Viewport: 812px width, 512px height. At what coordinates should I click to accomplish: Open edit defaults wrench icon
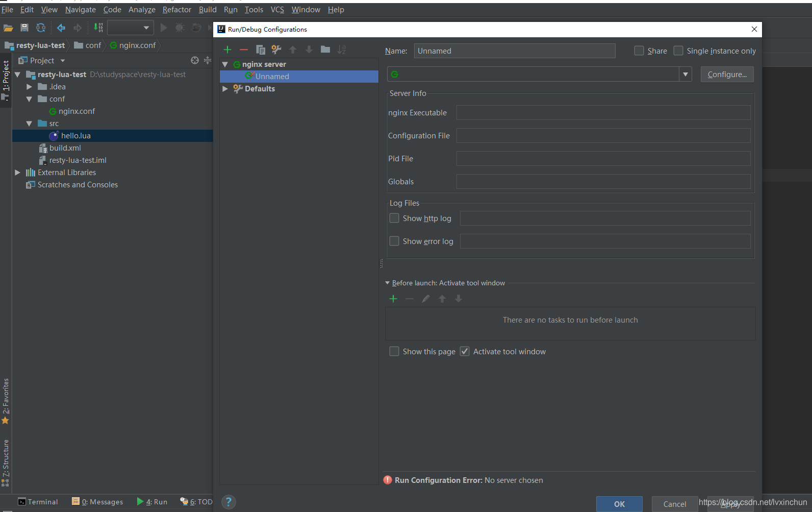pyautogui.click(x=276, y=50)
